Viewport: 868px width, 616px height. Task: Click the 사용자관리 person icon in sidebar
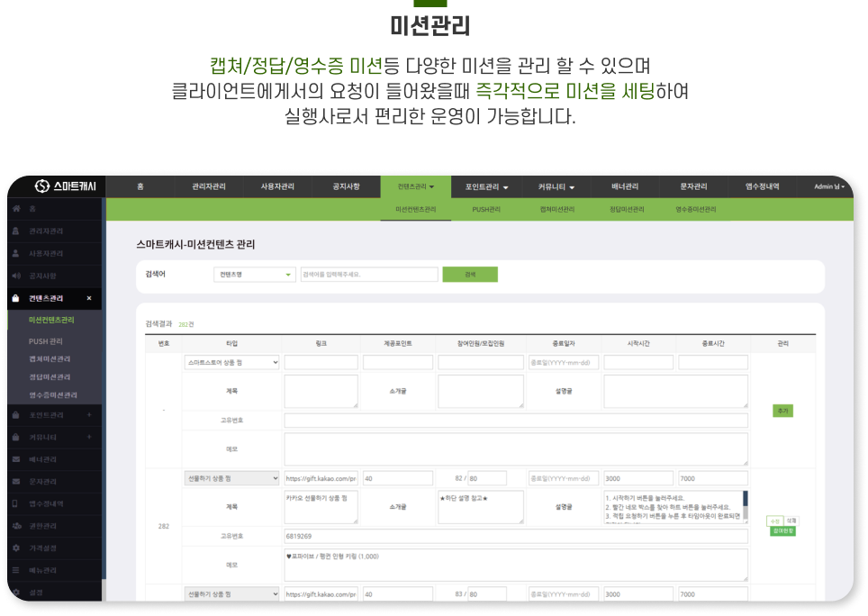coord(16,253)
